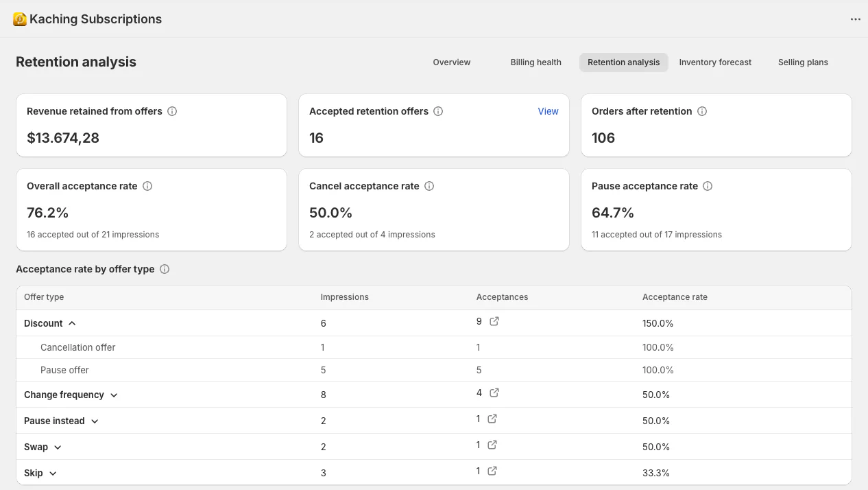The width and height of the screenshot is (868, 490).
Task: Expand the Swap offer type row
Action: point(58,447)
